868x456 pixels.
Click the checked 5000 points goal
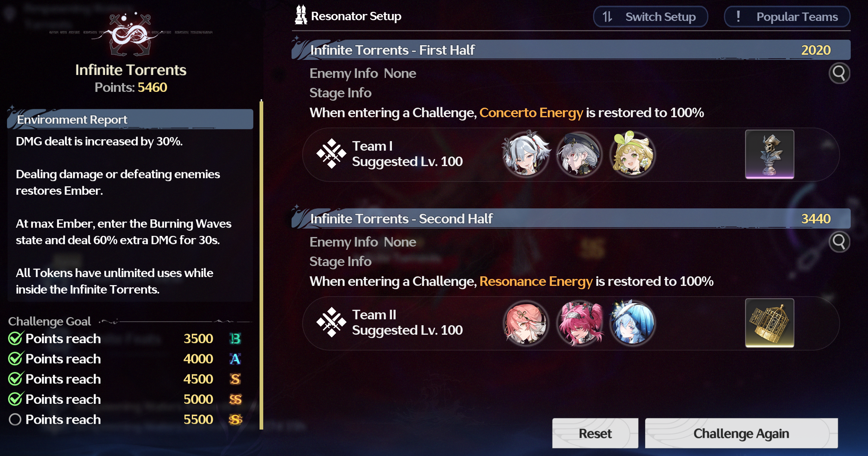[125, 399]
